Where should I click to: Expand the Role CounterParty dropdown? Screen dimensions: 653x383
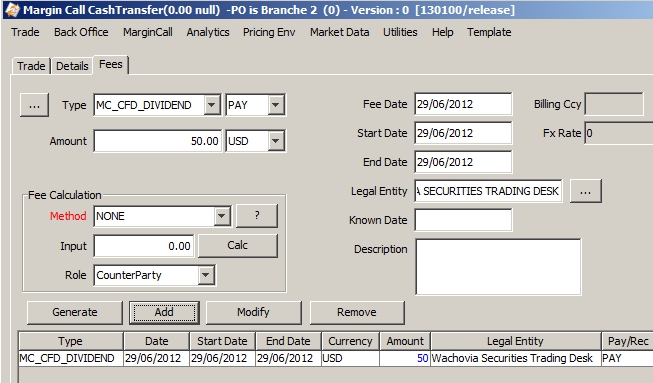[206, 275]
